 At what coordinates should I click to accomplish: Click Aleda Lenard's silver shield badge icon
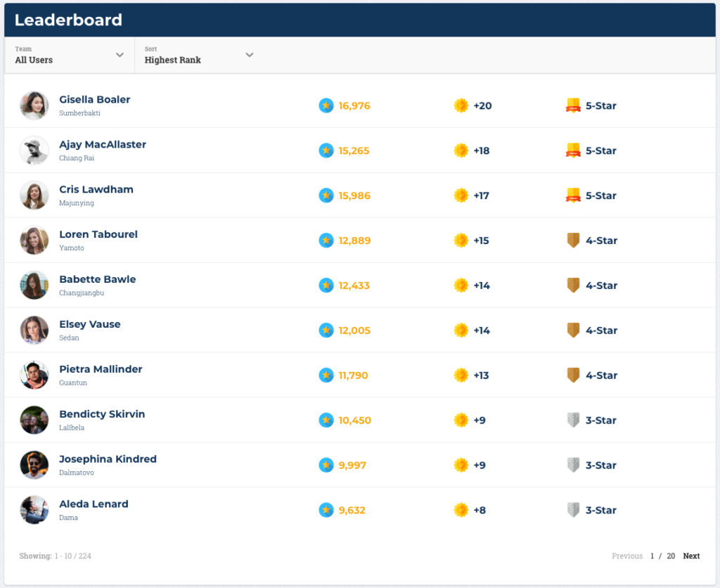coord(573,510)
